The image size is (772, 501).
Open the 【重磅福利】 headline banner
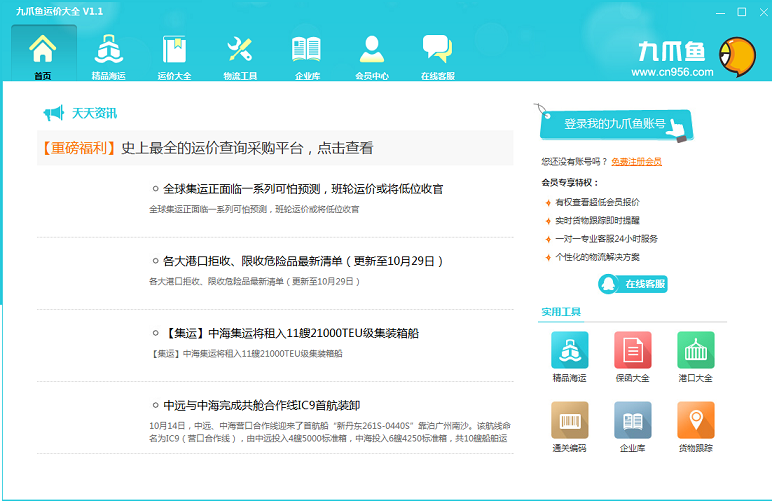275,148
